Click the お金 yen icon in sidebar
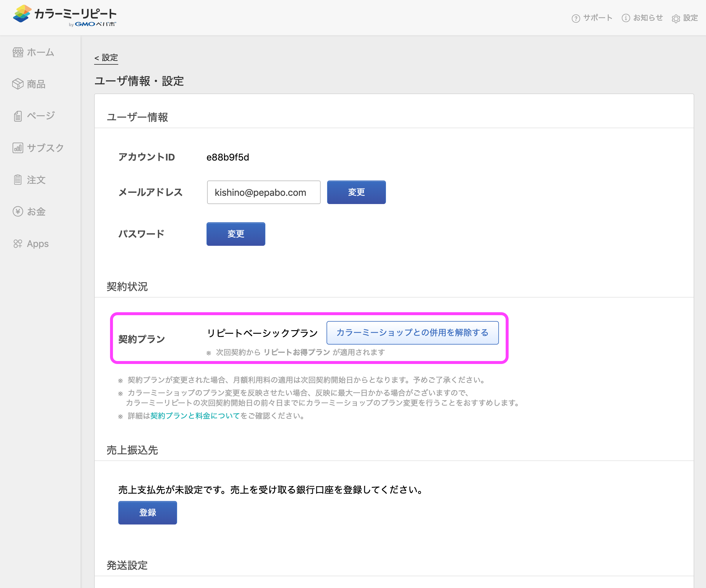This screenshot has height=588, width=706. [x=18, y=212]
